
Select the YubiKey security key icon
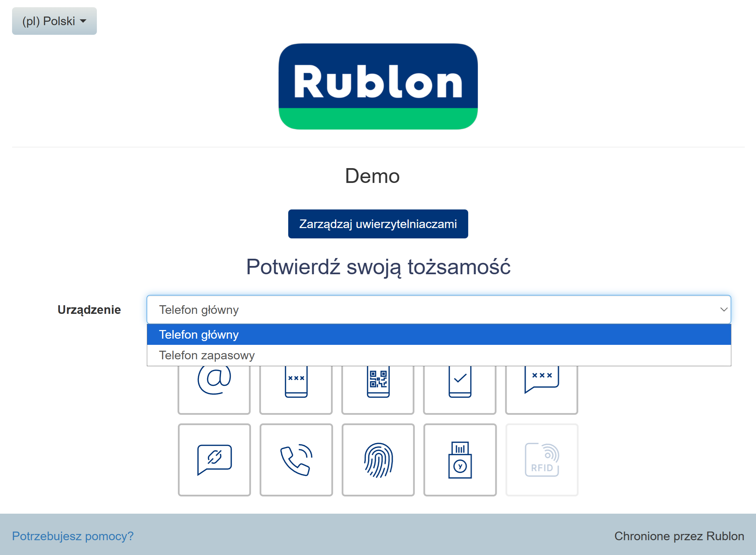460,460
